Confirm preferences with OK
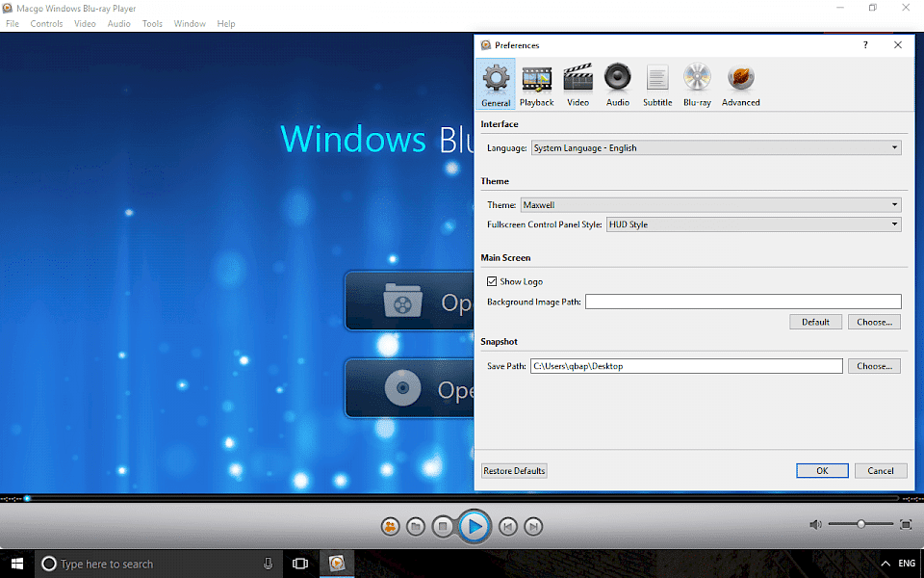 (822, 471)
